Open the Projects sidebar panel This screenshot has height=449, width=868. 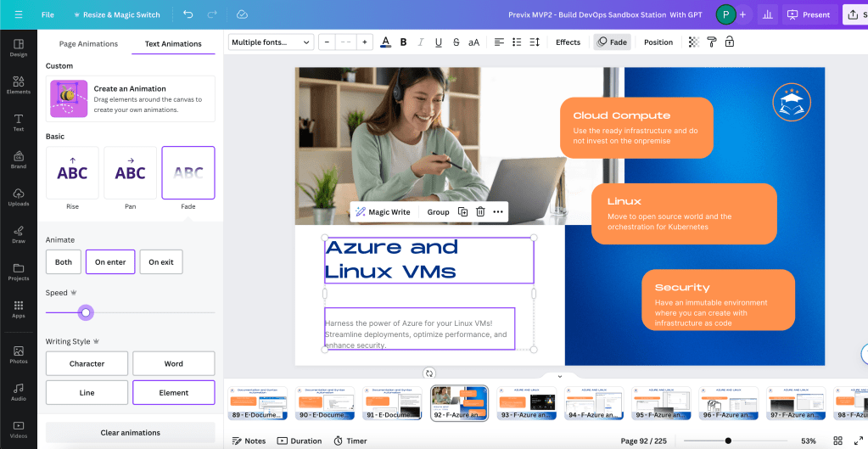[19, 272]
